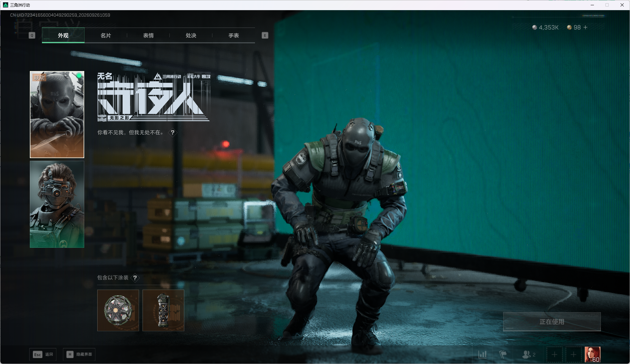
Task: Select the masked 联动 skin thumbnail
Action: 57,115
